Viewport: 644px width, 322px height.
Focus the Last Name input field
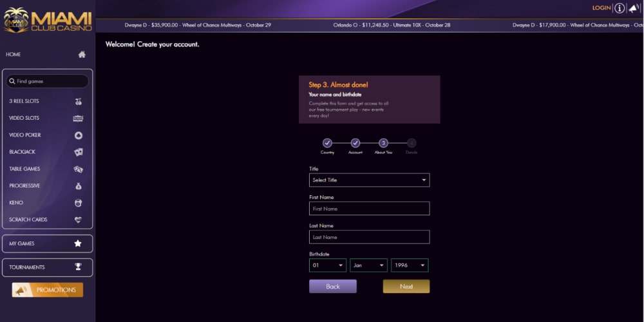(x=369, y=237)
